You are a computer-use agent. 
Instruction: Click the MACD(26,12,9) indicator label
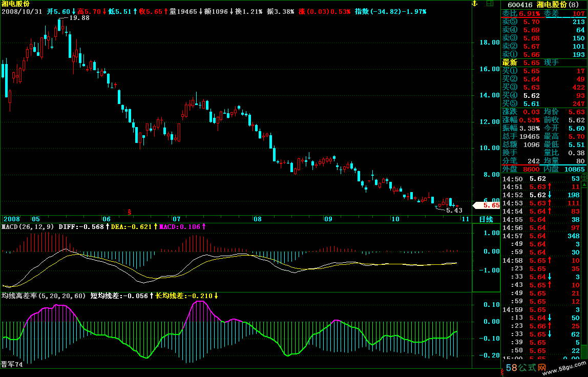pyautogui.click(x=28, y=226)
